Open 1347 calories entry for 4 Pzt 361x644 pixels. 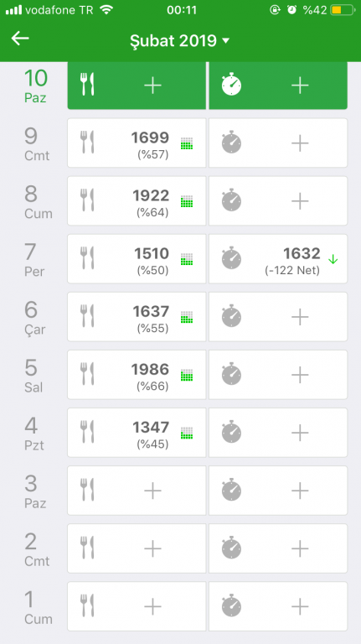137,433
